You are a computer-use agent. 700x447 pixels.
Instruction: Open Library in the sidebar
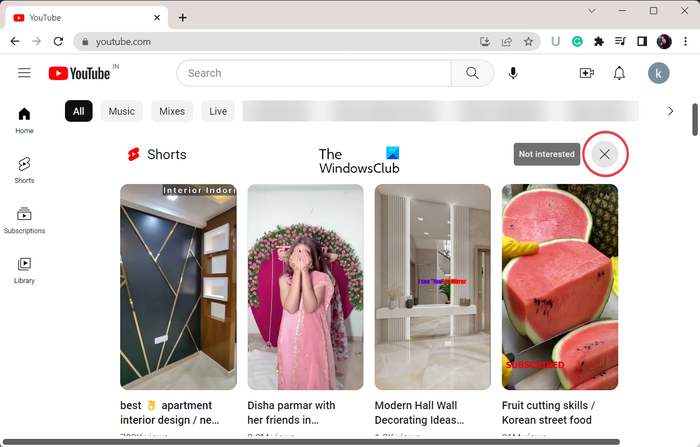coord(24,271)
